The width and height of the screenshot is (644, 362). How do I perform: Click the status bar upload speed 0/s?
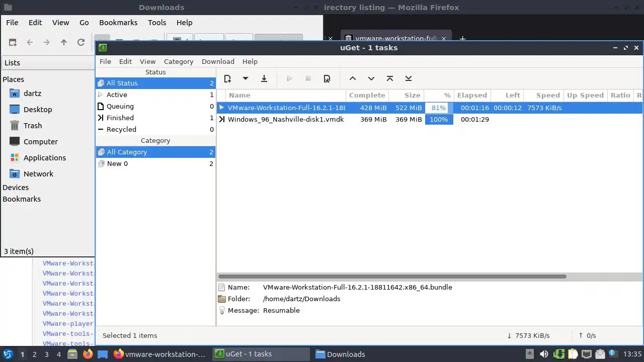(x=587, y=335)
